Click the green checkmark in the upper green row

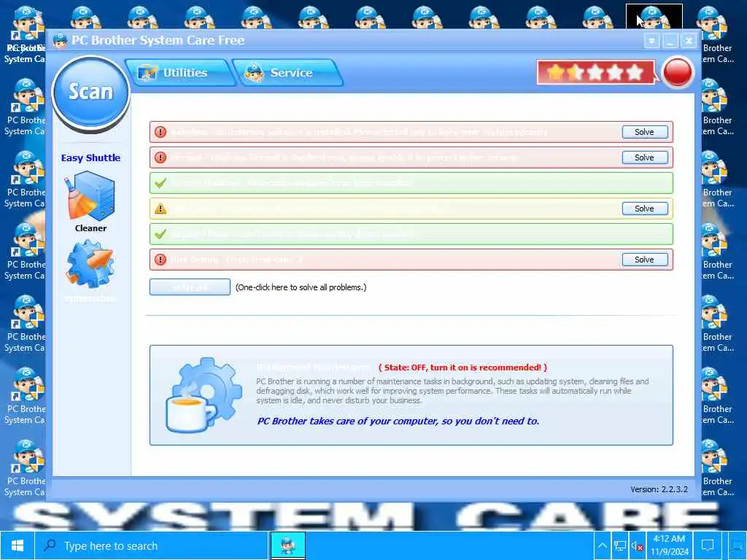pos(160,183)
